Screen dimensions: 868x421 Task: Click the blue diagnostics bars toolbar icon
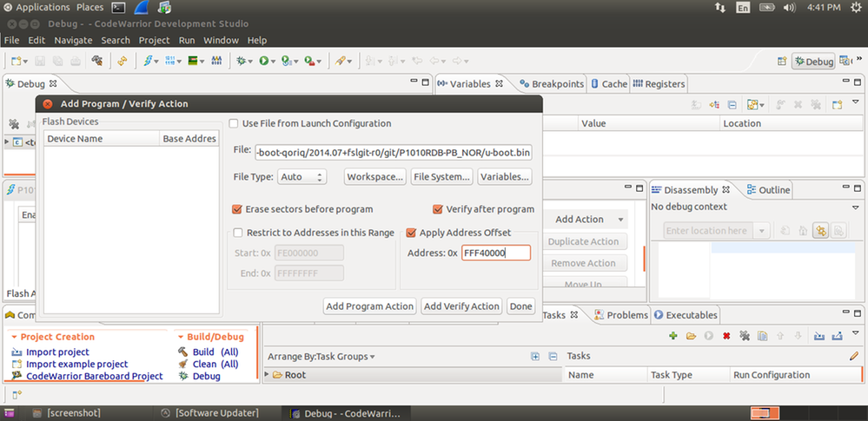pos(216,61)
